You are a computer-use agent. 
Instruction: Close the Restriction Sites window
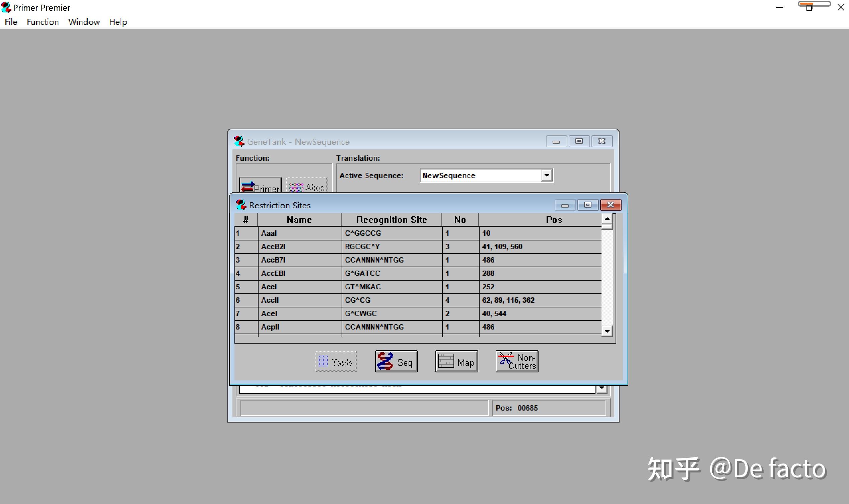coord(611,205)
